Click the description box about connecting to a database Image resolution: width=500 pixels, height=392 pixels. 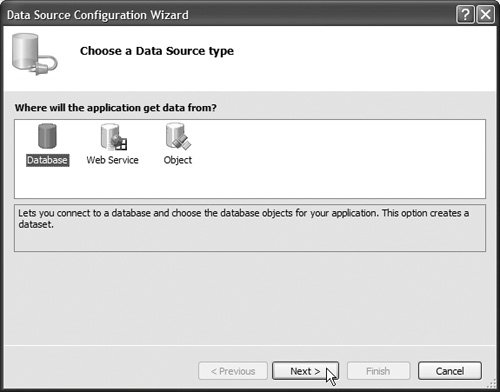click(250, 228)
